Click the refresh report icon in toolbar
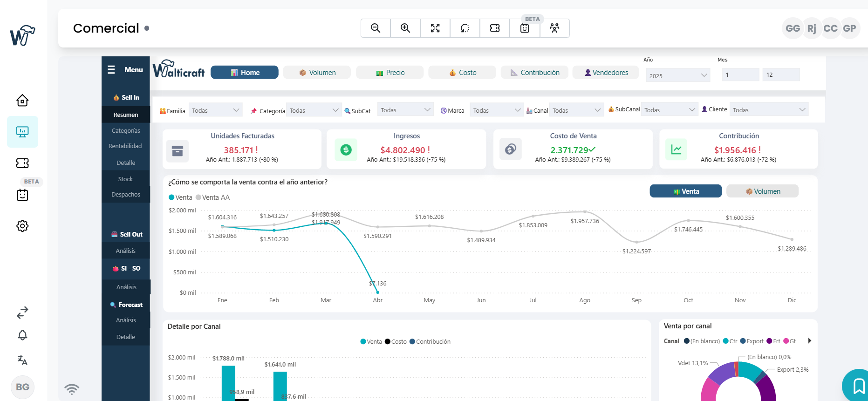The height and width of the screenshot is (401, 868). coord(465,28)
